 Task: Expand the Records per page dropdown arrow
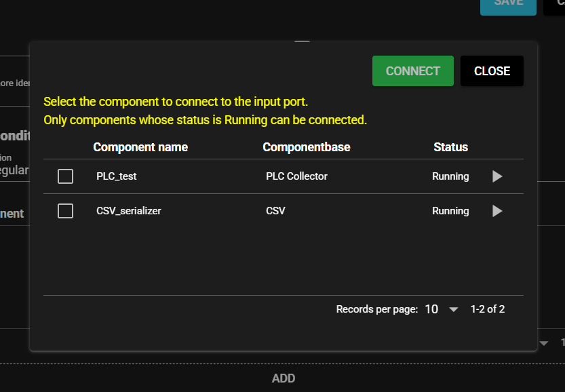[454, 309]
